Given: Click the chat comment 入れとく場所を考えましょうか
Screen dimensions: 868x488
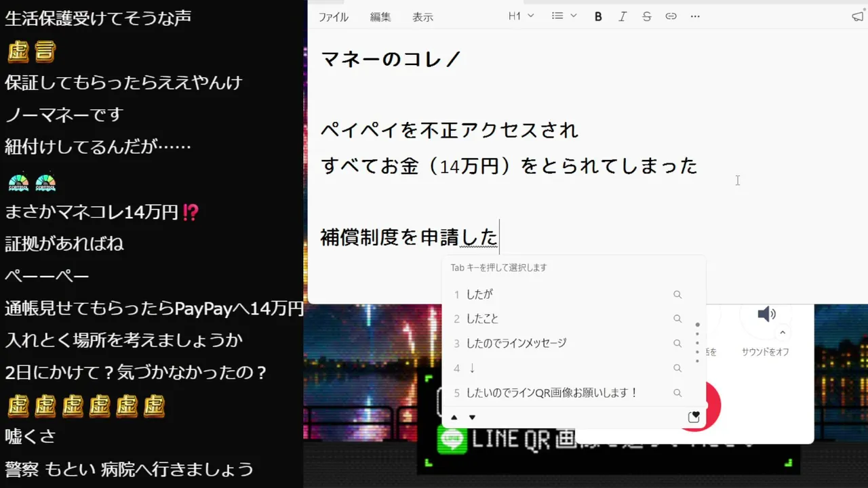Looking at the screenshot, I should 123,340.
